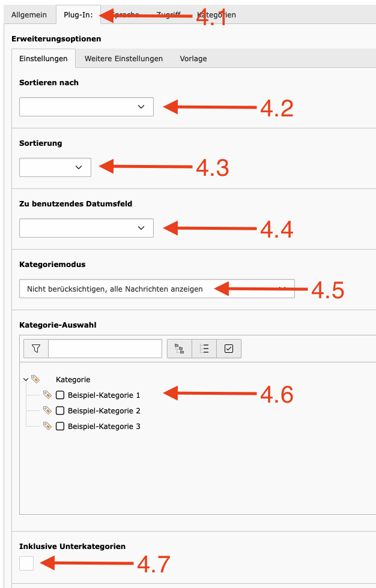The height and width of the screenshot is (588, 376).
Task: Click the collapse-all list icon in category toolbar
Action: coord(204,349)
